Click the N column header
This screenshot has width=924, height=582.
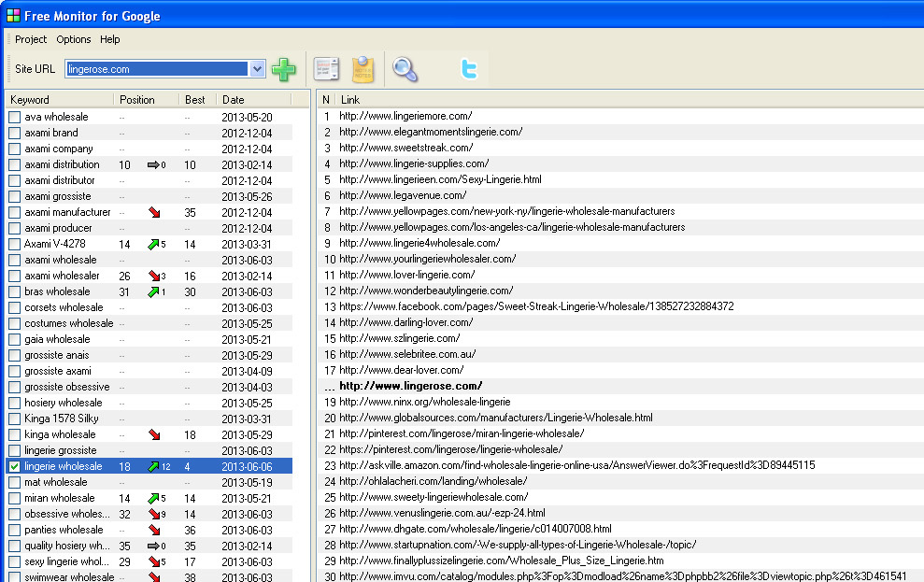(326, 100)
